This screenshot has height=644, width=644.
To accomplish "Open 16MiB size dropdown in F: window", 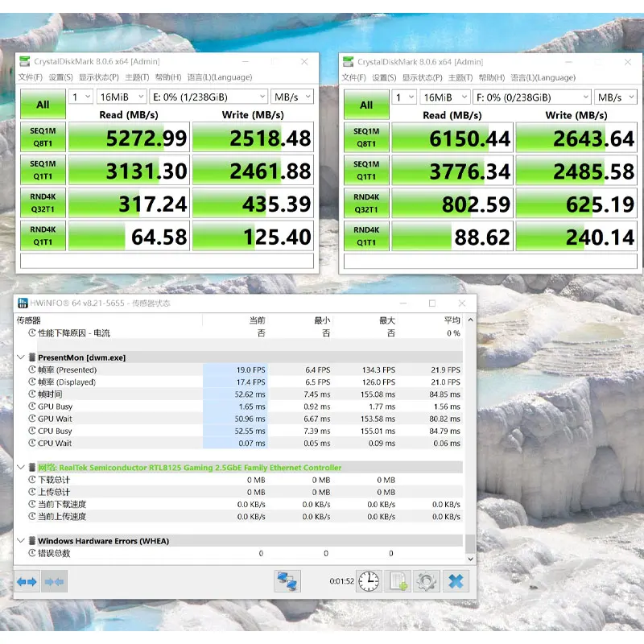I will click(445, 97).
